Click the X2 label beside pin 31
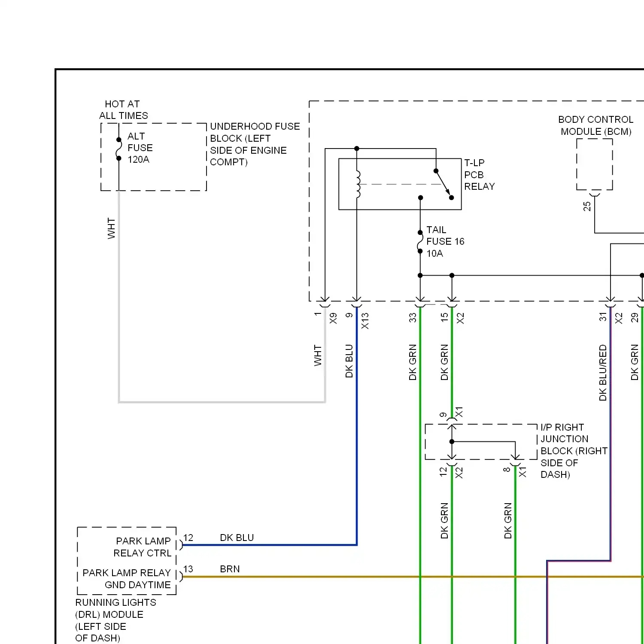The width and height of the screenshot is (644, 644). [x=619, y=318]
